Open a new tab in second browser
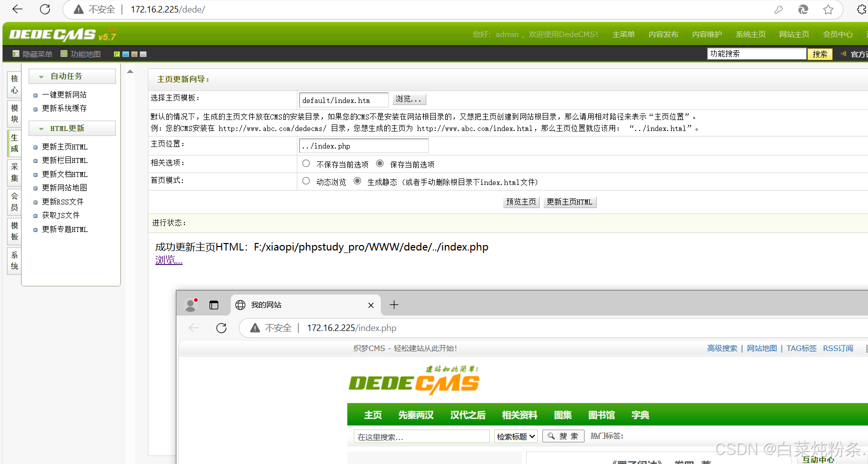The width and height of the screenshot is (868, 464). click(394, 304)
